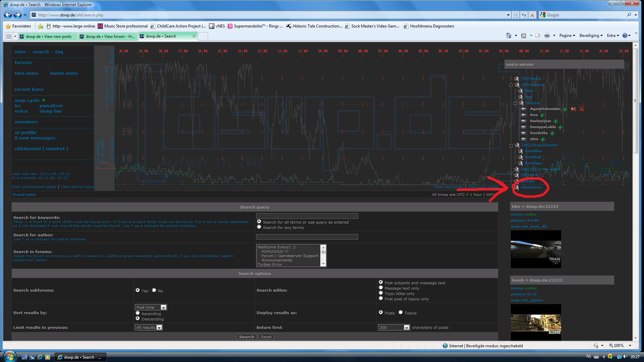The height and width of the screenshot is (362, 644).
Task: Click the Print toolbar icon
Action: click(547, 36)
